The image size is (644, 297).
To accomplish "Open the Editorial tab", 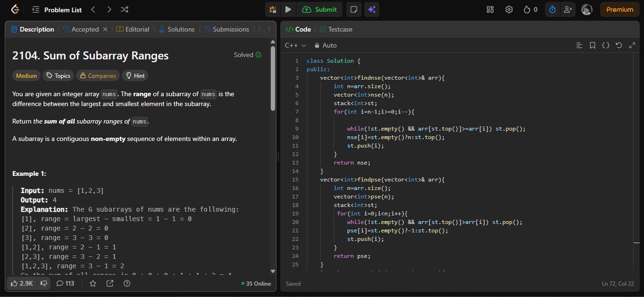I will [x=133, y=29].
